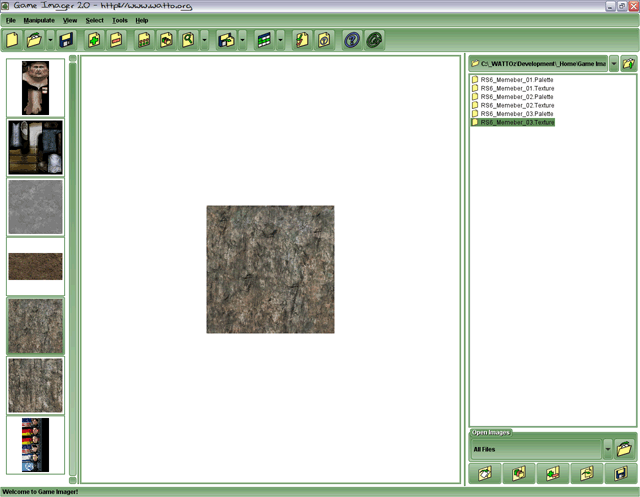Click the All Files filter combo box
Viewport: 640px width, 497px height.
(536, 449)
